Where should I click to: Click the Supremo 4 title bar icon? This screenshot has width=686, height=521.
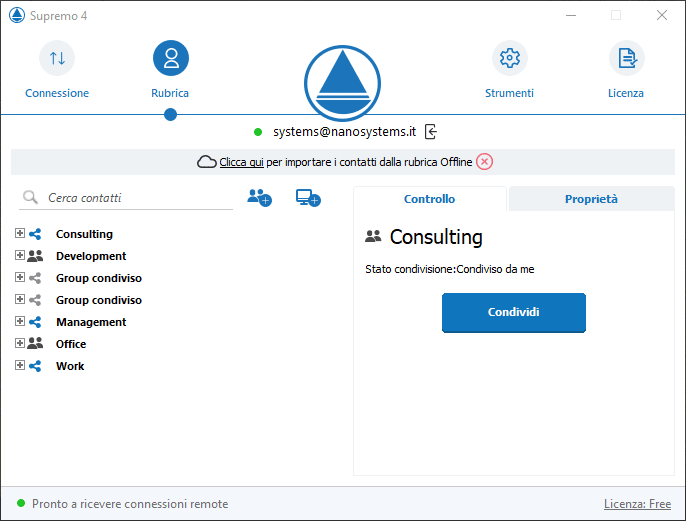[17, 15]
